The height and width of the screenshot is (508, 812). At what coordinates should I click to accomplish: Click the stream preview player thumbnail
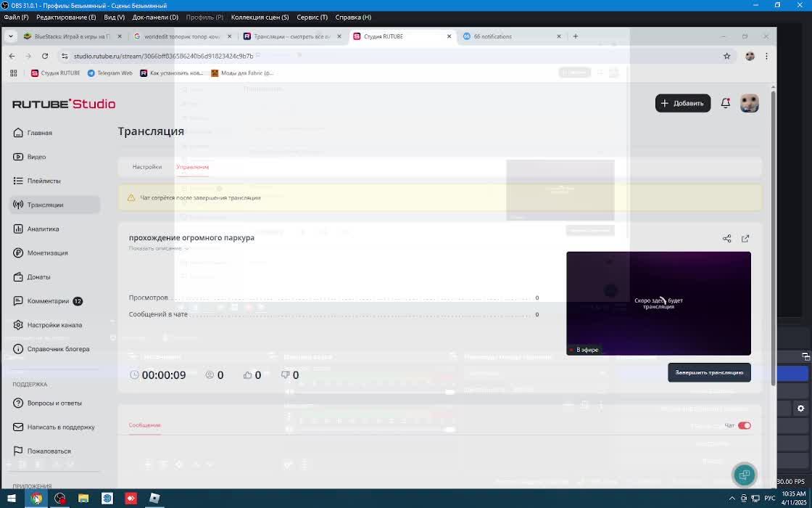[658, 303]
